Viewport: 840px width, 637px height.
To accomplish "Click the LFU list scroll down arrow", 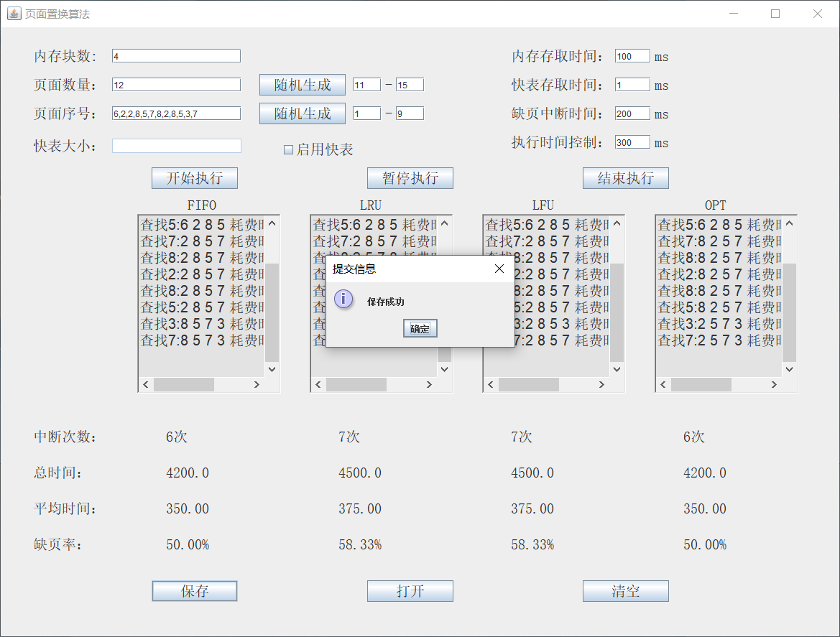I will 617,369.
